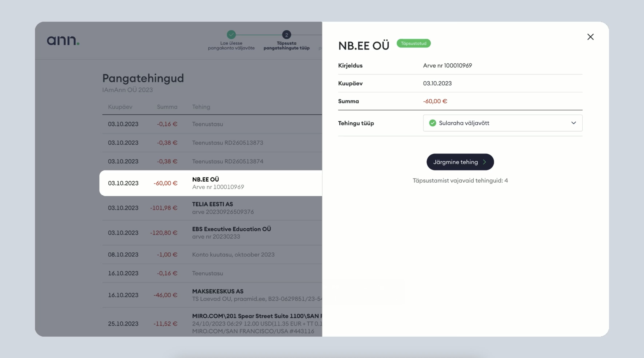The image size is (644, 358).
Task: Click the Täpsusta pangatehingute tüüp step
Action: pyautogui.click(x=287, y=45)
